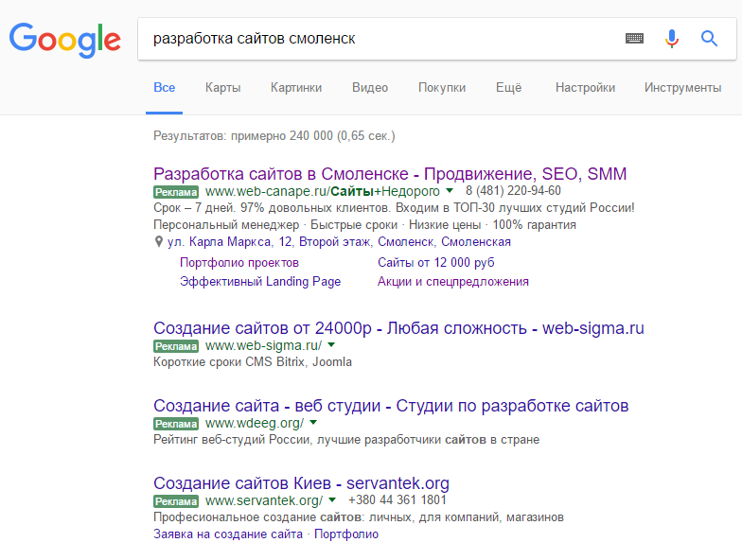Open the Сайты от 12 000 руб sitelink
Screen dimensions: 742x560
[x=435, y=263]
